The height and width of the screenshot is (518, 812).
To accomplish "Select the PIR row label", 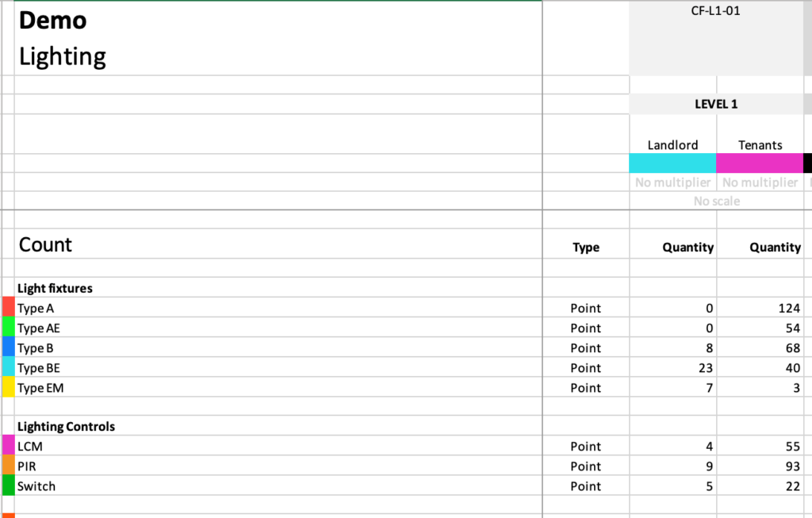I will tap(27, 466).
